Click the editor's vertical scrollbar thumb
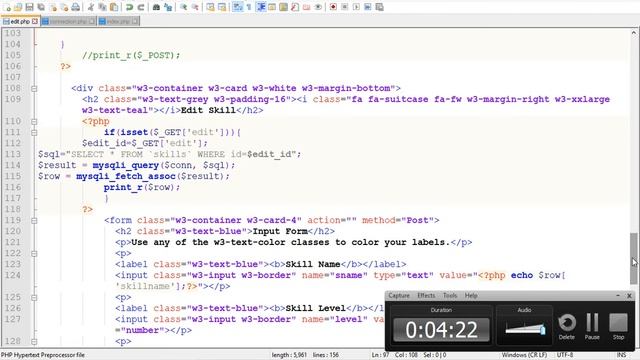Viewport: 640px width, 360px height. click(x=633, y=258)
